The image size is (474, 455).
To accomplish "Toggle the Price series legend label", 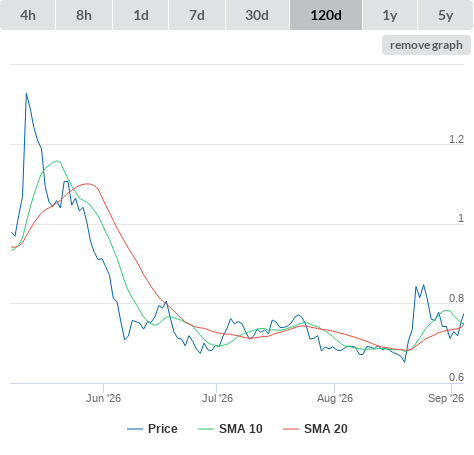I will [x=163, y=429].
